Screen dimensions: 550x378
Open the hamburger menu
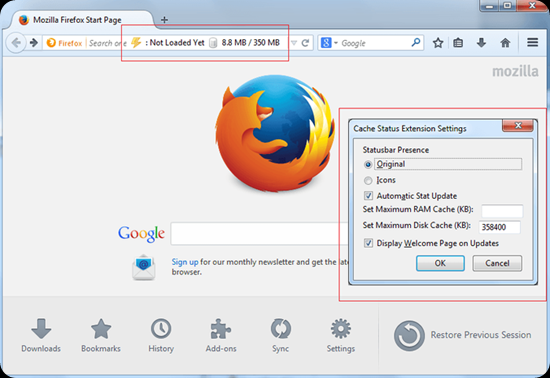[532, 42]
